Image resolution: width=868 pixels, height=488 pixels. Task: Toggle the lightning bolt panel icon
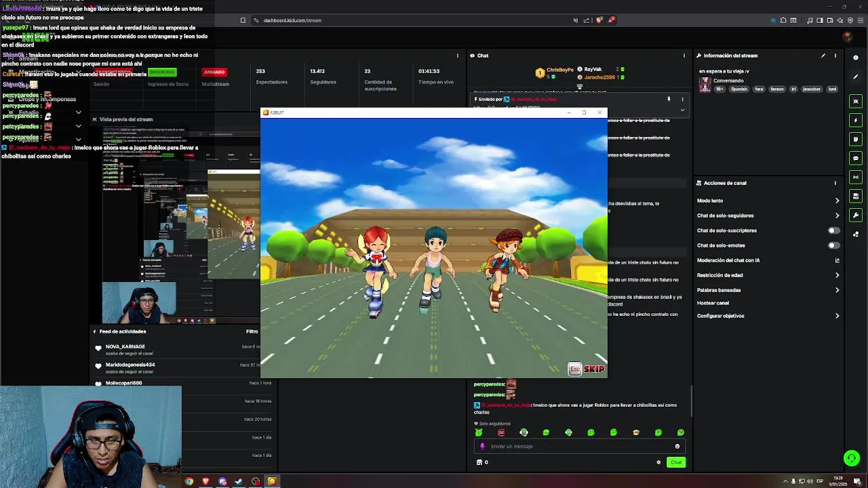[x=856, y=120]
